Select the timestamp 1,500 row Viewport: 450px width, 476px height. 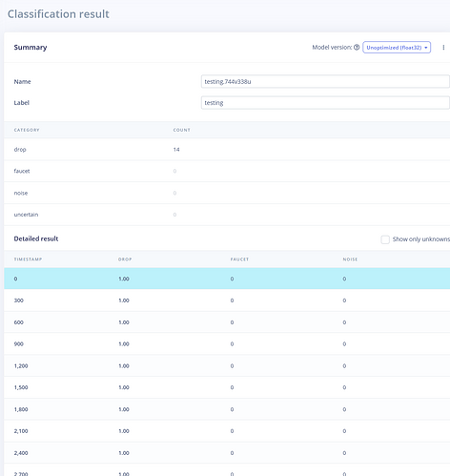click(227, 387)
